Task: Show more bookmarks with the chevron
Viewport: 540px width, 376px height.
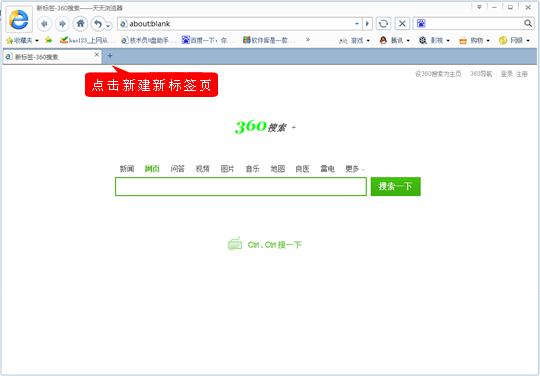Action: click(x=308, y=40)
